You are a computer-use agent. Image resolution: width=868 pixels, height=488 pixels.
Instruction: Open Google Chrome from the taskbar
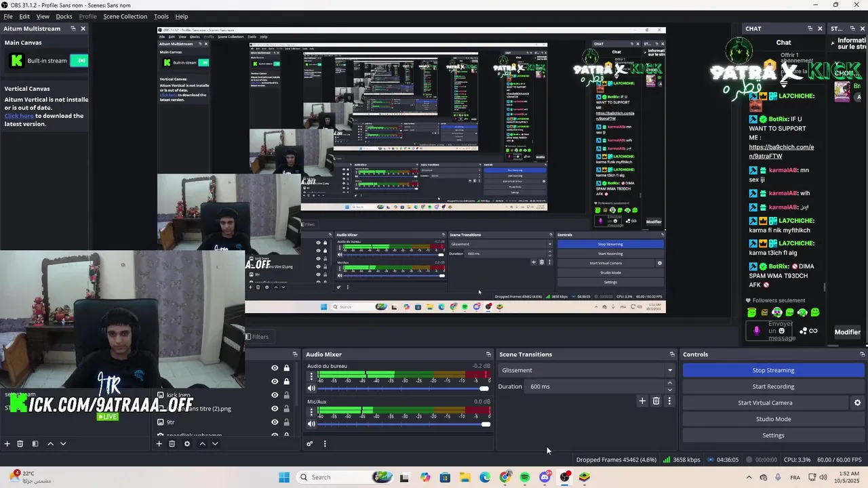point(505,478)
